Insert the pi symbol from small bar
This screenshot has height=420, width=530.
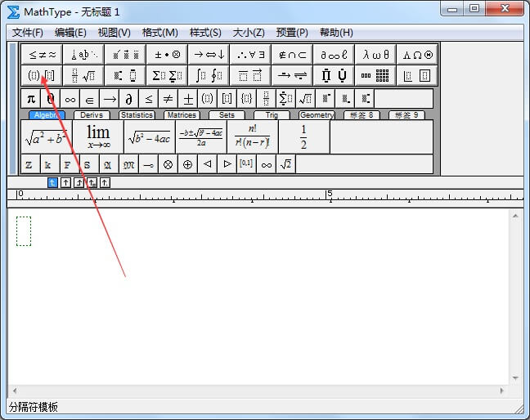pos(31,99)
